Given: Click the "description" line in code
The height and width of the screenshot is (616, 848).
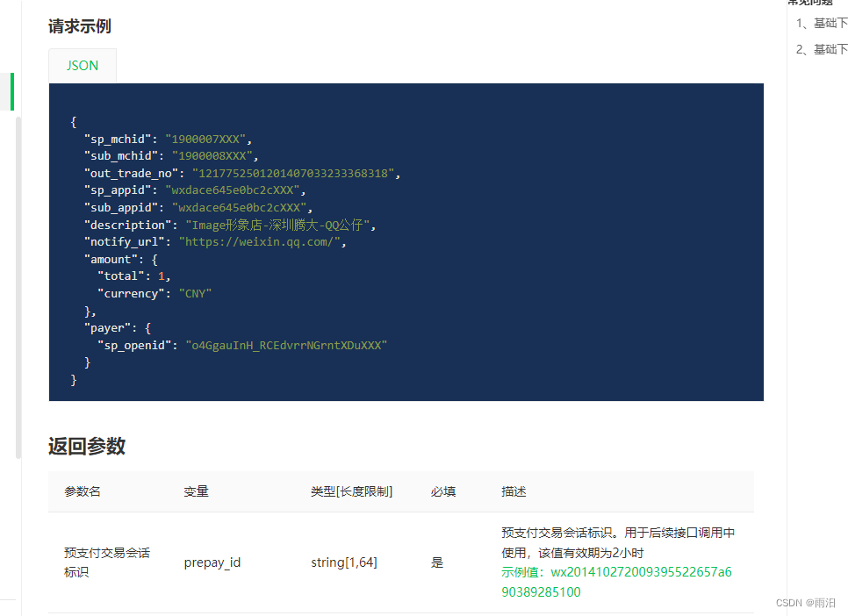Looking at the screenshot, I should click(230, 225).
